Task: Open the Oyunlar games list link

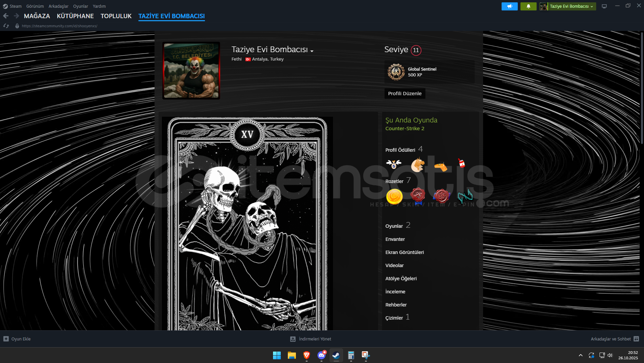Action: click(394, 226)
